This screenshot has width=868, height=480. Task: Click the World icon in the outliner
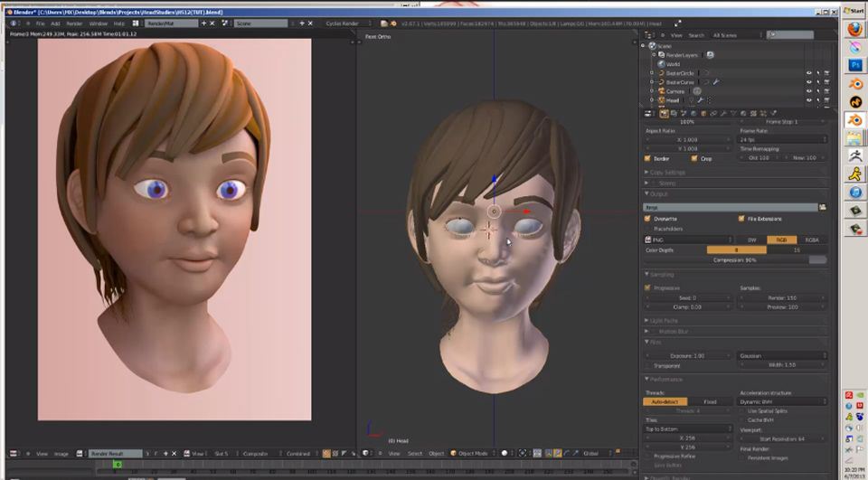tap(661, 63)
